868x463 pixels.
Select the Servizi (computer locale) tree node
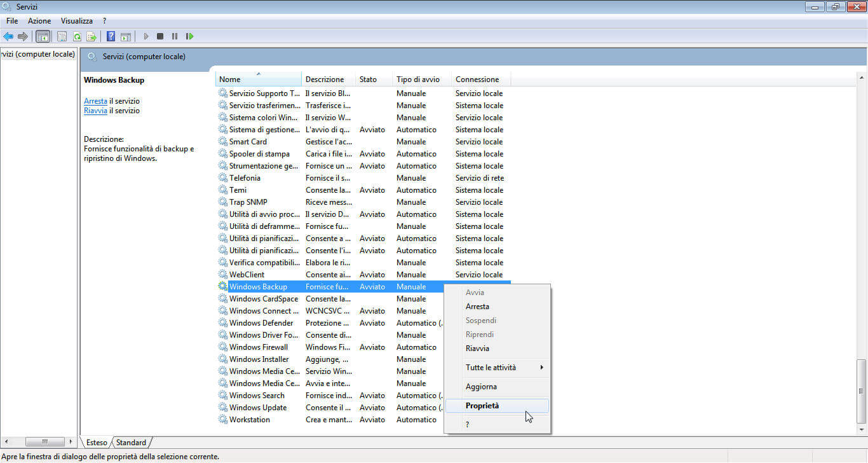(x=38, y=54)
